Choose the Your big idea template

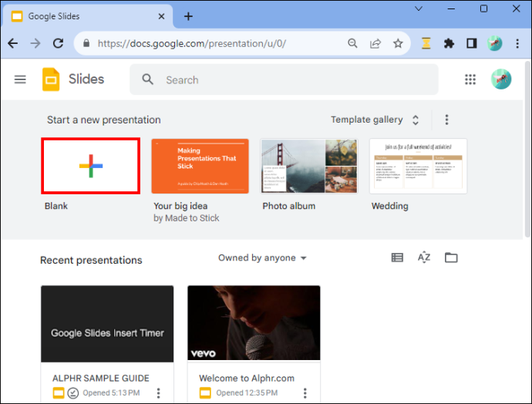pyautogui.click(x=200, y=167)
